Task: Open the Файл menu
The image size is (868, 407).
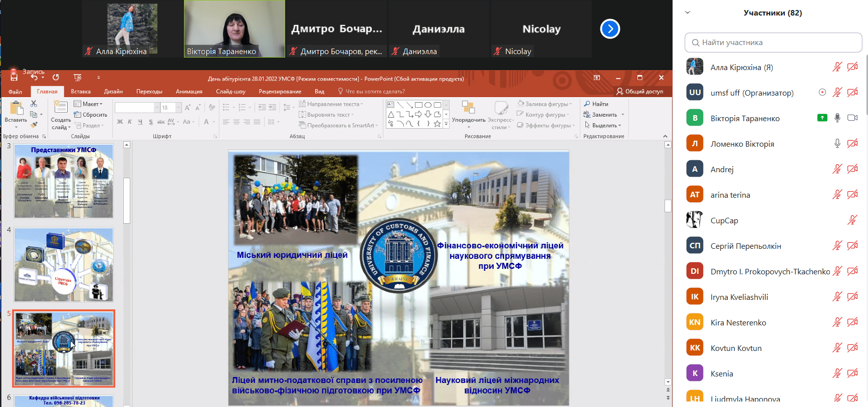Action: click(x=15, y=92)
